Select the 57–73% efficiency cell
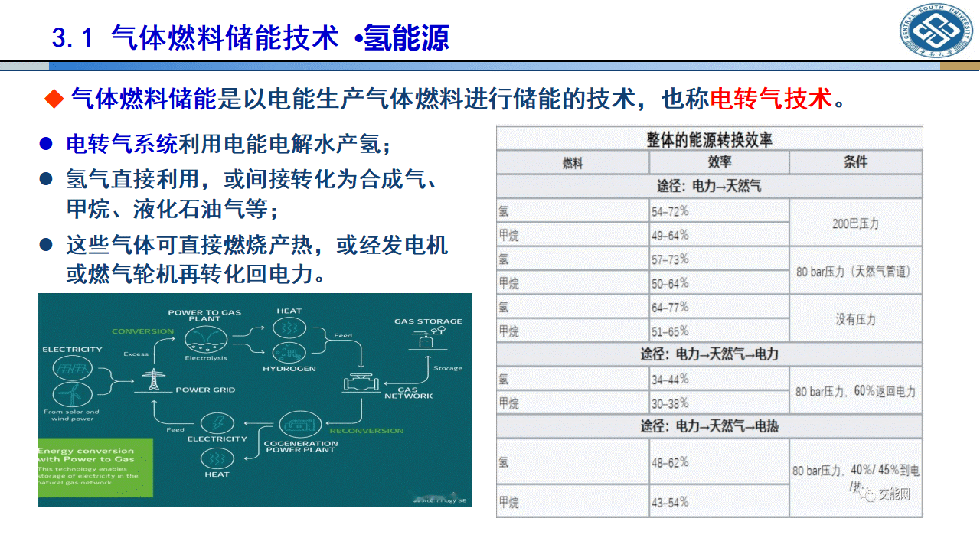This screenshot has height=551, width=980. [719, 259]
